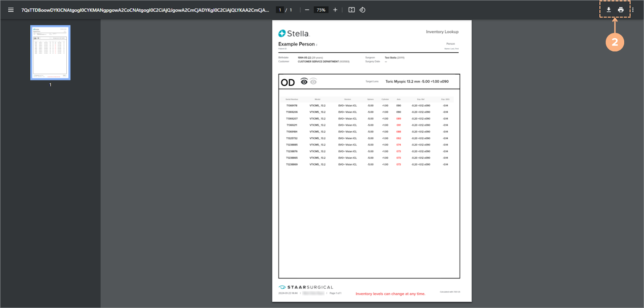Viewport: 644px width, 308px height.
Task: Click the zoom out minus button
Action: (x=307, y=10)
